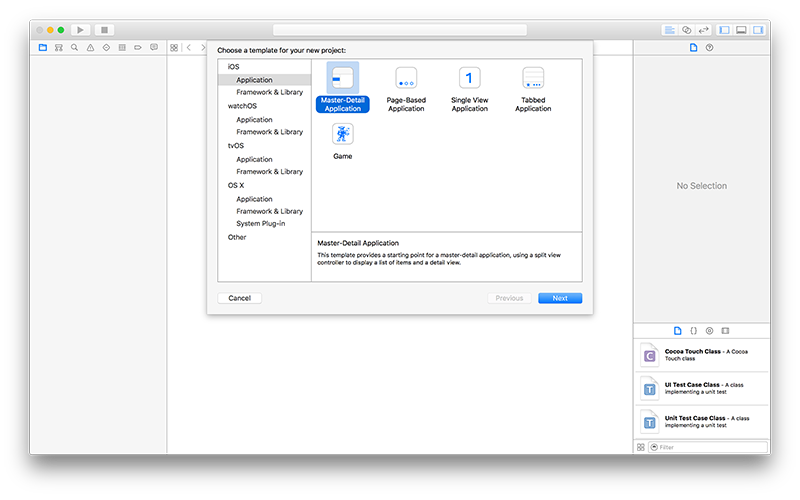This screenshot has height=500, width=800.
Task: Toggle the Debug area visibility
Action: click(x=741, y=30)
